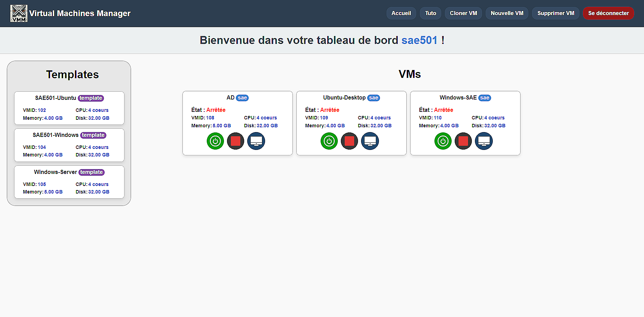Click the VMM logo in header
644x317 pixels.
(19, 13)
